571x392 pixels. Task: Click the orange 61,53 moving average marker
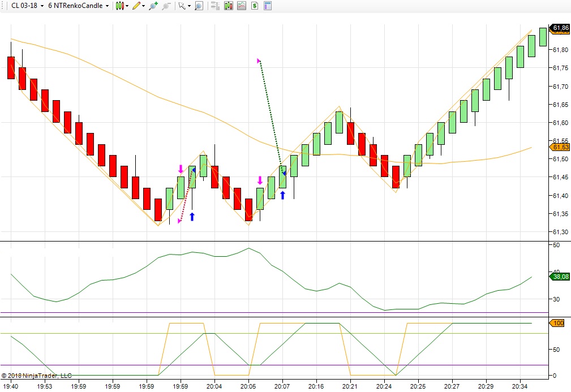tap(560, 147)
